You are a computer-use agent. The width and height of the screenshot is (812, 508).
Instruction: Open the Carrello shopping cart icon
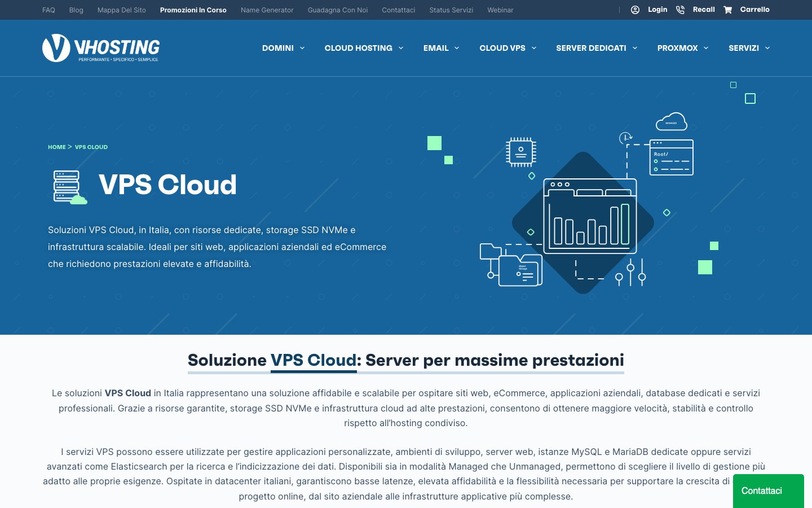point(727,10)
